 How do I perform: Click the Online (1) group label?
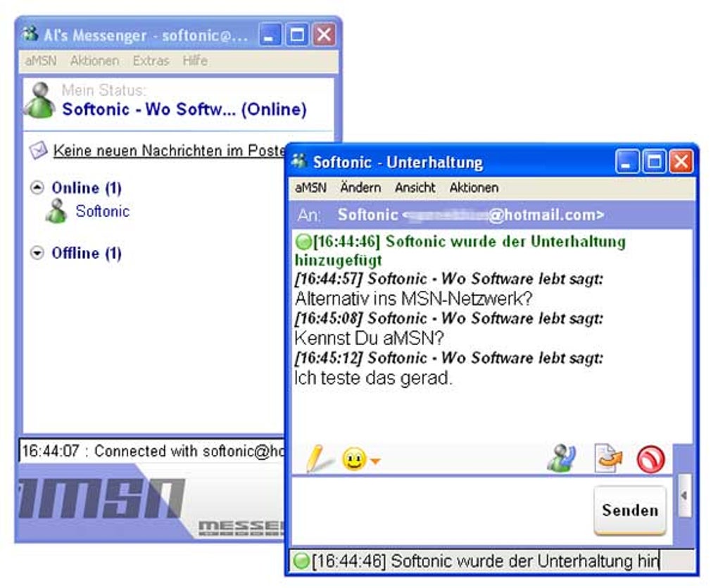click(x=87, y=188)
